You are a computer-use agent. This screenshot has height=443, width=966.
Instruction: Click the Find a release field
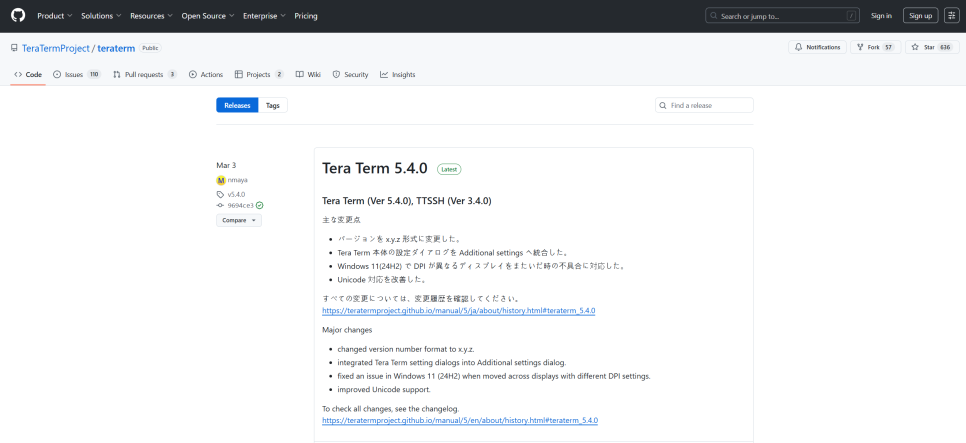click(x=704, y=105)
